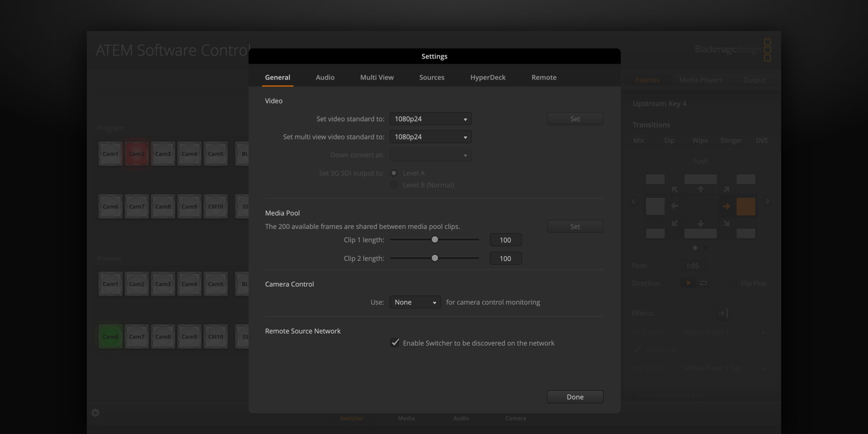Expand the multi view video standard dropdown
This screenshot has width=868, height=434.
430,136
